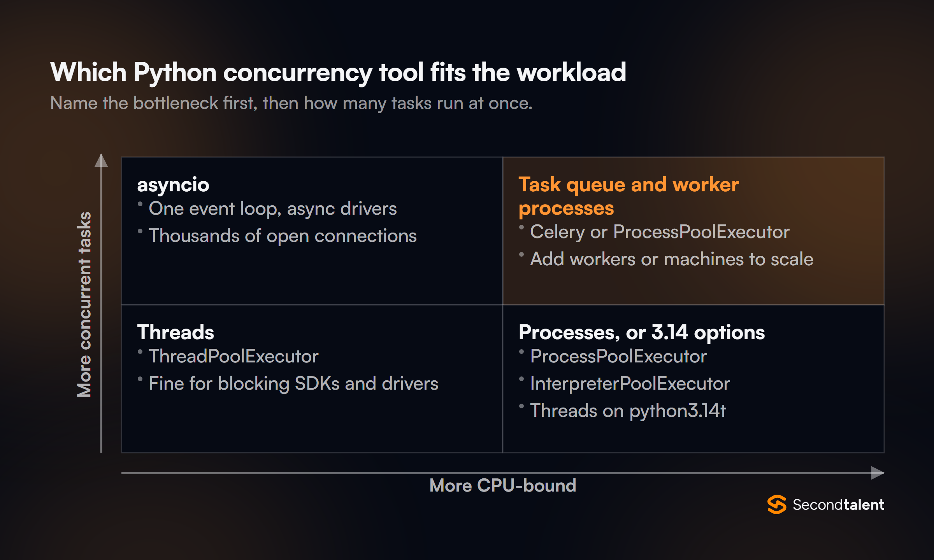Select 'Processes, or 3.14 options' heading
The image size is (934, 560).
[642, 332]
